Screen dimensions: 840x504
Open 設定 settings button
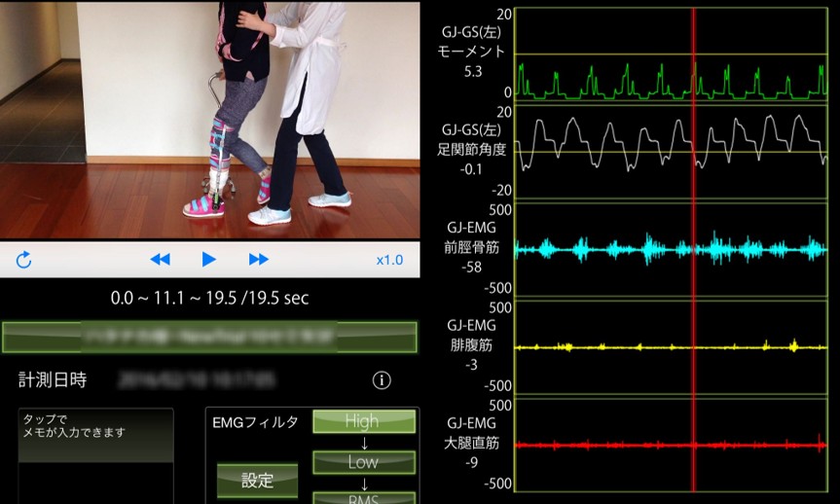[x=257, y=480]
